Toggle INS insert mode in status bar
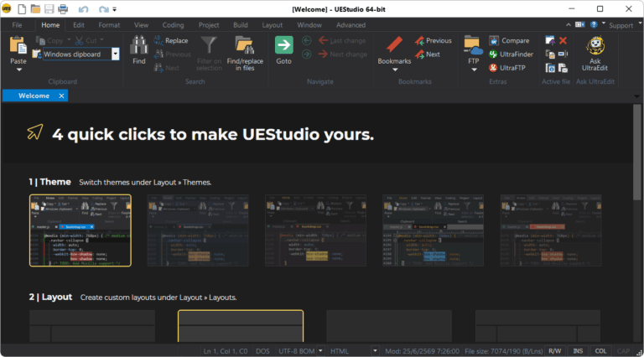The image size is (644, 357). pyautogui.click(x=578, y=351)
